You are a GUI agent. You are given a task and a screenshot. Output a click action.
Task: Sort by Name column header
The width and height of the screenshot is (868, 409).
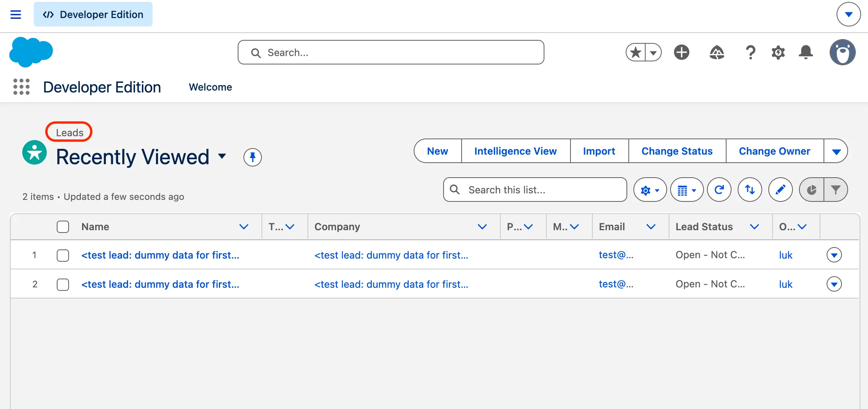[x=95, y=227]
